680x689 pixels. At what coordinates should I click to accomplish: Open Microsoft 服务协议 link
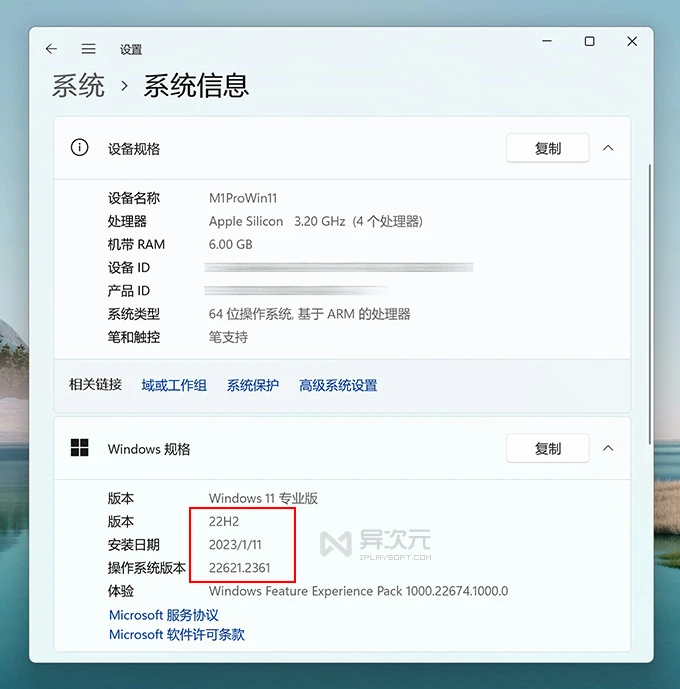tap(163, 615)
